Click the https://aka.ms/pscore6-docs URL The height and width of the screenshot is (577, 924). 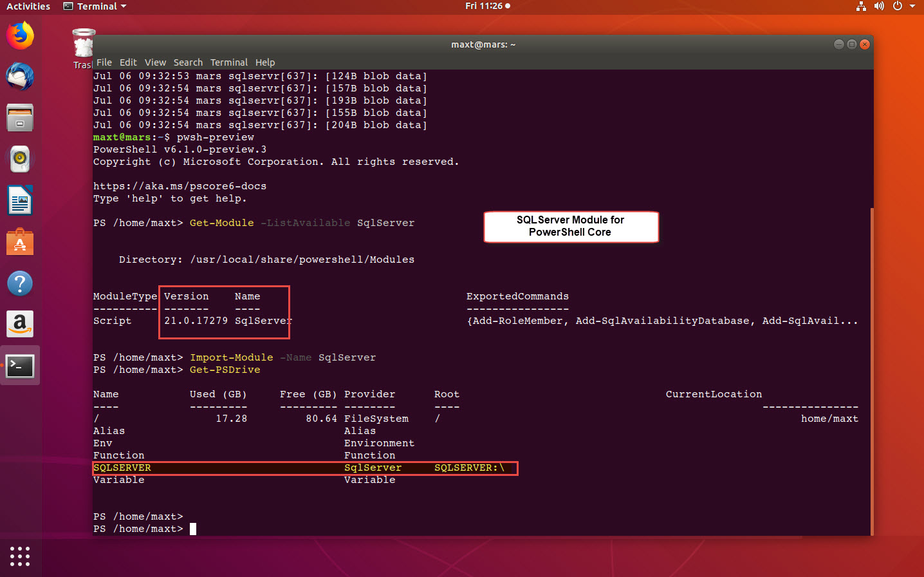coord(180,186)
